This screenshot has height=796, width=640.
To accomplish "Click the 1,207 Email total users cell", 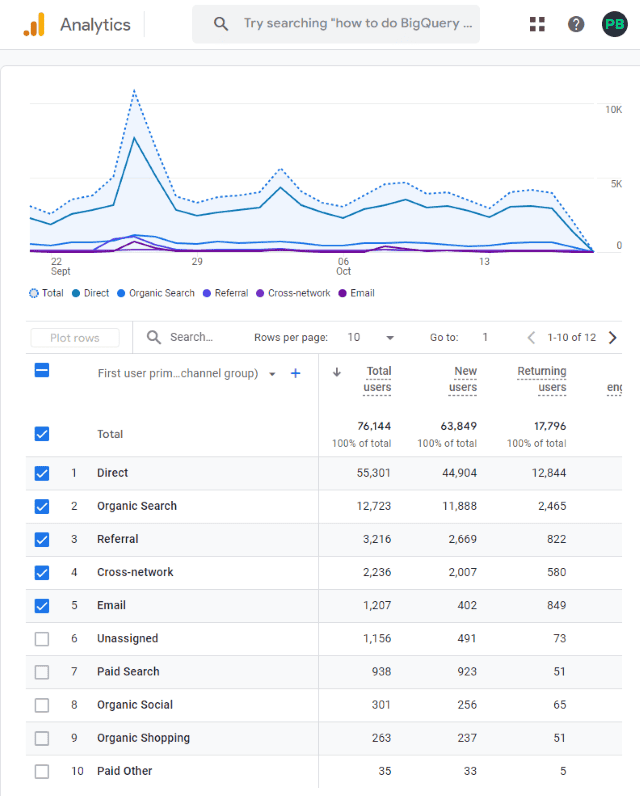I will point(377,605).
